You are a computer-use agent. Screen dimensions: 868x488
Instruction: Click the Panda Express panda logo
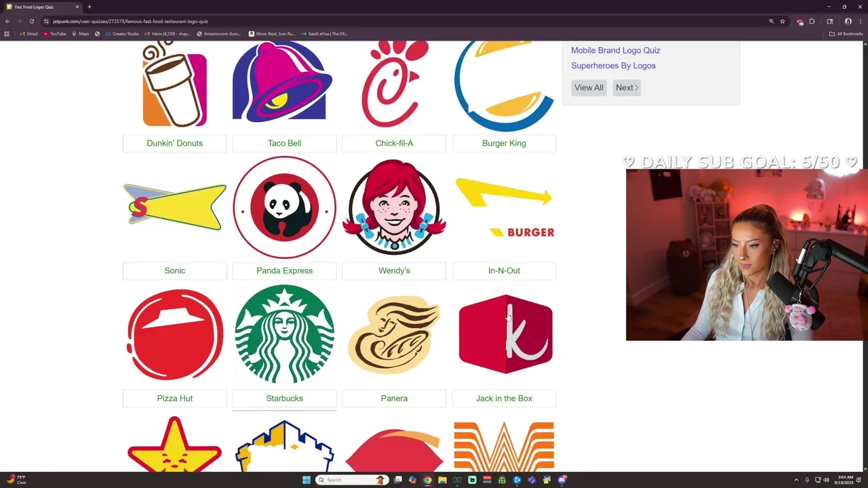tap(284, 207)
